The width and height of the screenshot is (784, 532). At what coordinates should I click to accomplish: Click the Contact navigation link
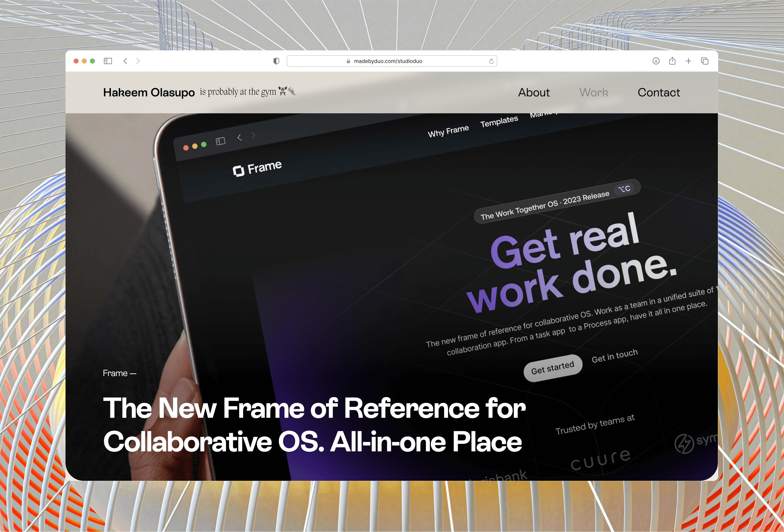[x=659, y=92]
